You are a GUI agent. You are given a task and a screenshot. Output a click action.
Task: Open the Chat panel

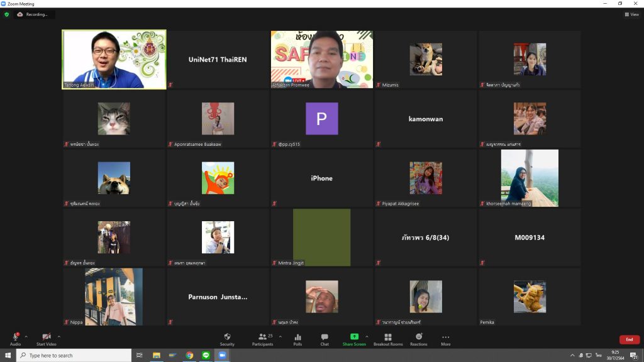325,337
